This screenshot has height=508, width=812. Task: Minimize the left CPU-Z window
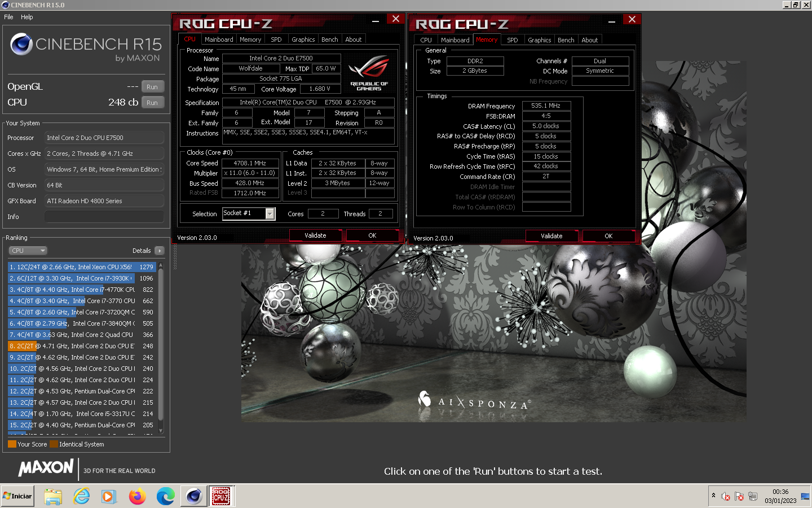pyautogui.click(x=376, y=20)
